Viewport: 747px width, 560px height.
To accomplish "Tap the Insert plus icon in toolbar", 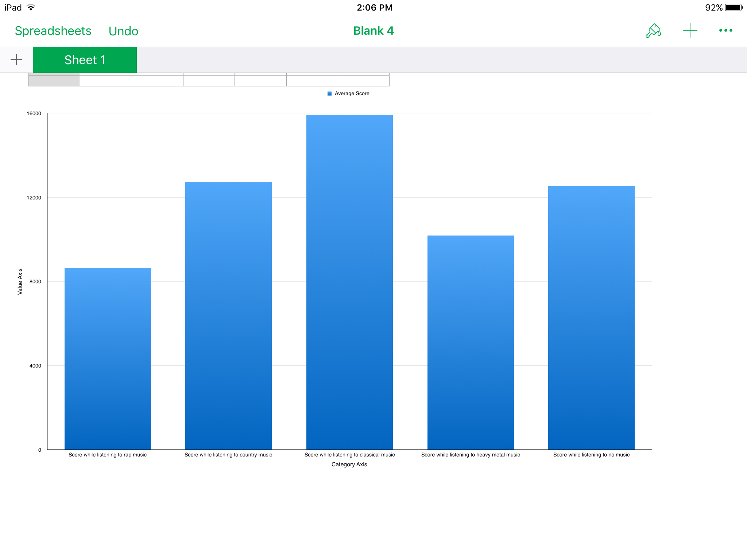I will pos(690,31).
